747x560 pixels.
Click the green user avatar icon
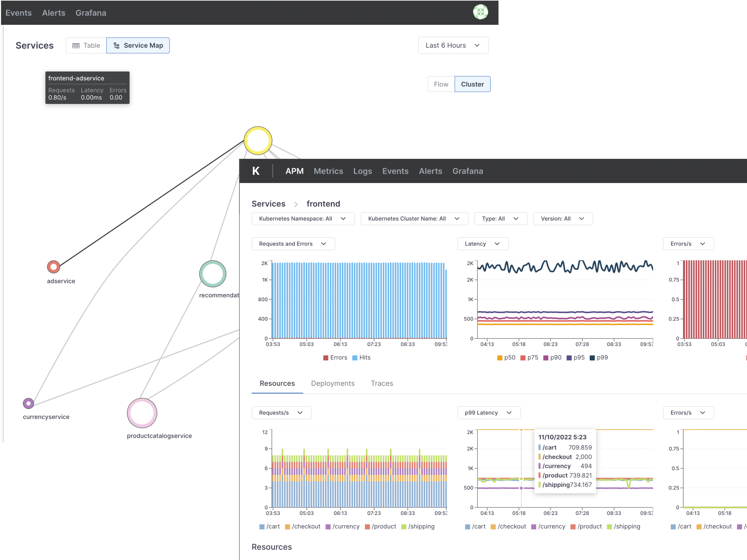tap(480, 12)
